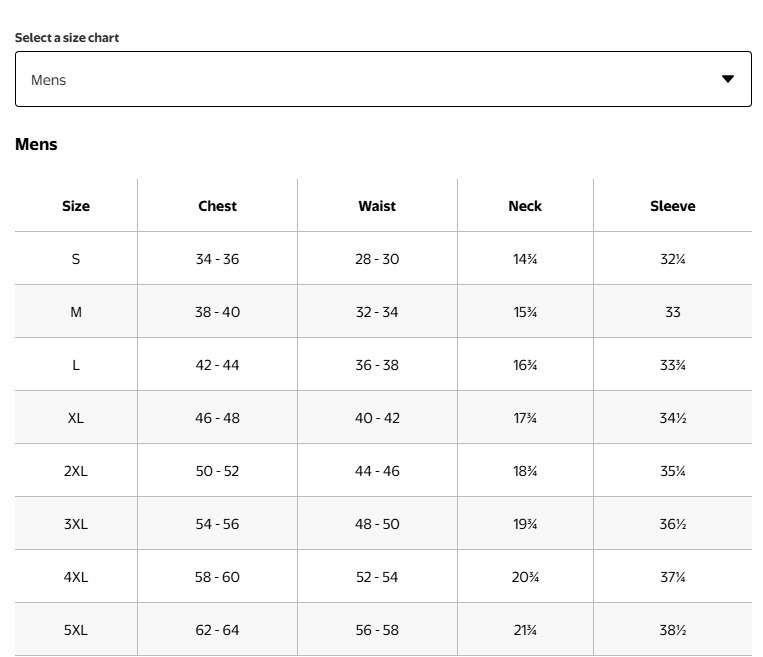Click the Sleeve column header
The height and width of the screenshot is (657, 763).
[x=672, y=206]
